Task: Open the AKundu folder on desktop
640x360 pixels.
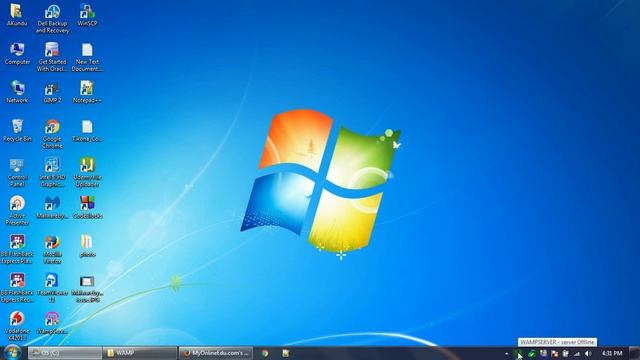Action: click(x=17, y=16)
